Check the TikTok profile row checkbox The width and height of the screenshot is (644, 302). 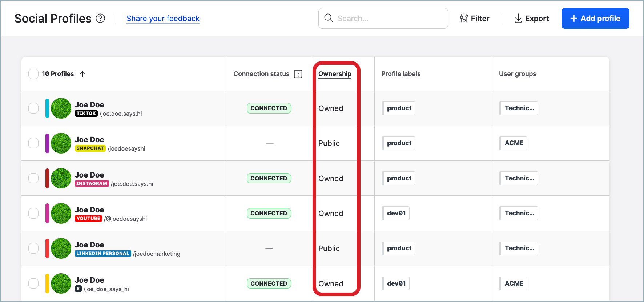[x=33, y=108]
